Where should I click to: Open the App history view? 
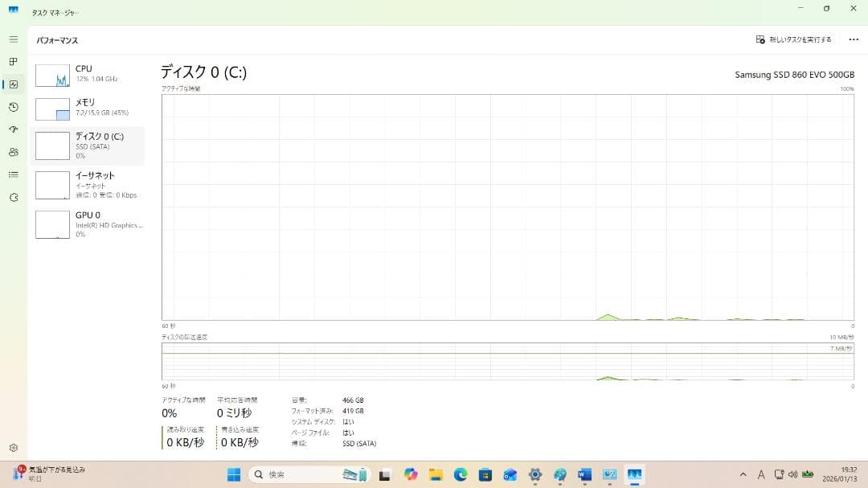tap(13, 106)
